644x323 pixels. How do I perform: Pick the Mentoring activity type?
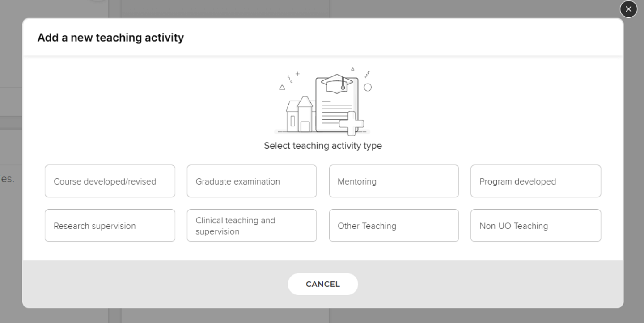pos(394,181)
